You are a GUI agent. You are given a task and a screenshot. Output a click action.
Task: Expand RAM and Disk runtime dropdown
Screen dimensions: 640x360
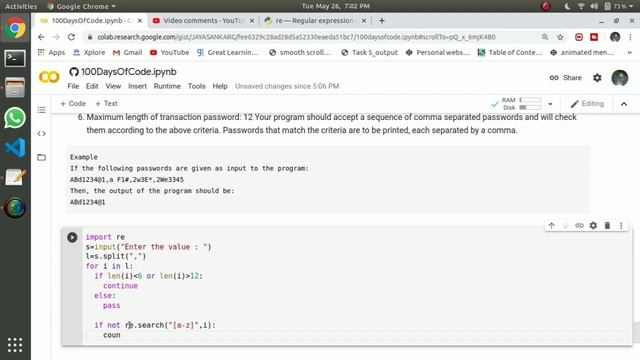coord(550,104)
